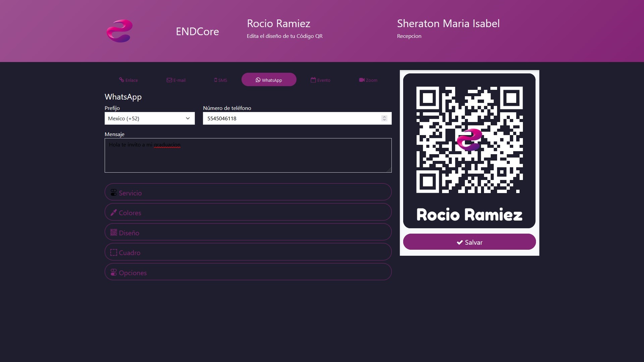Viewport: 644px width, 362px height.
Task: Click the Sheraton Maria Isabel heading
Action: tap(448, 23)
